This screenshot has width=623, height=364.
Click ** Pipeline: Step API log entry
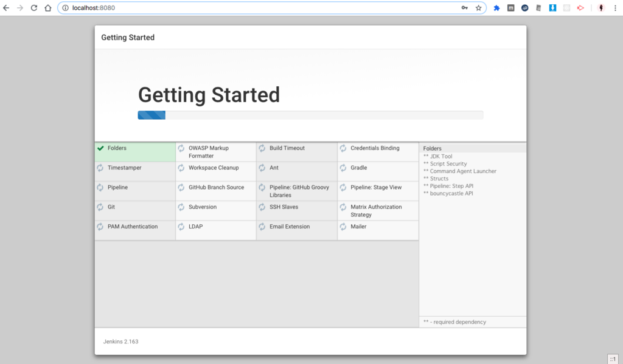[x=448, y=186]
